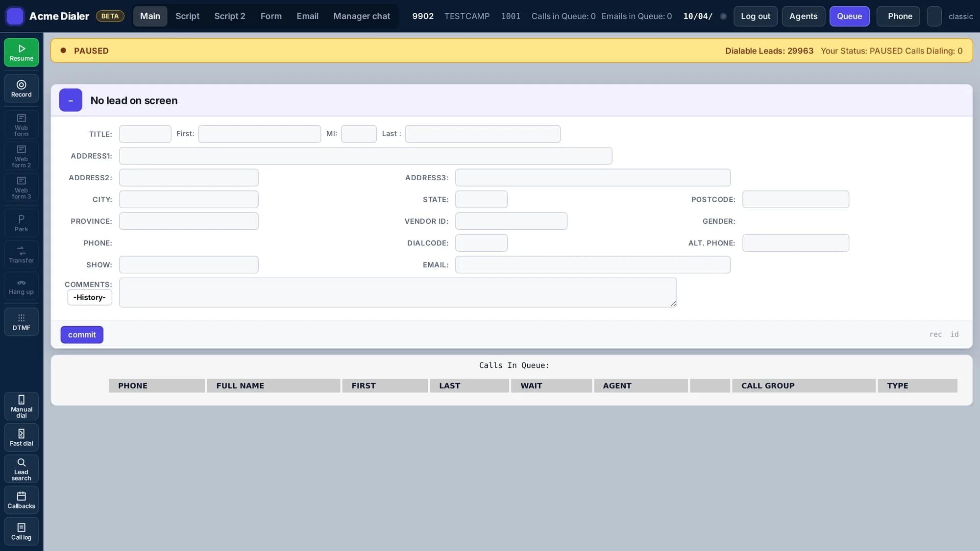The height and width of the screenshot is (551, 980).
Task: Show the Agents panel
Action: click(804, 16)
